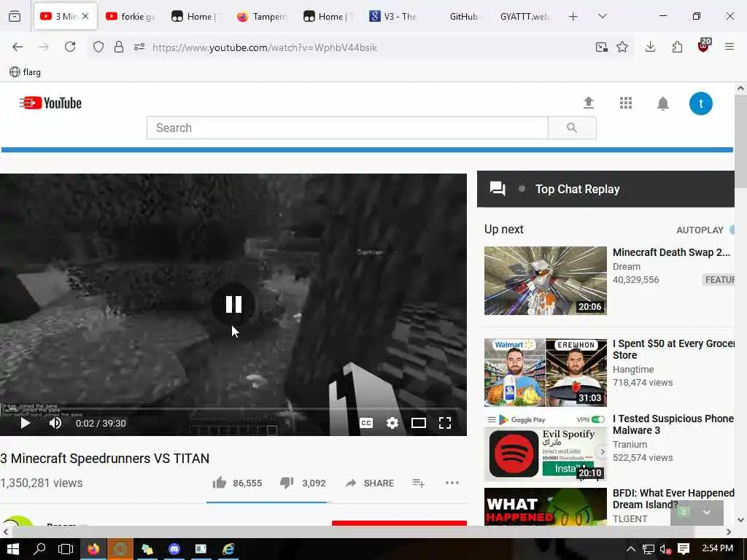Open the Windows notification center
The height and width of the screenshot is (560, 747).
click(x=684, y=549)
